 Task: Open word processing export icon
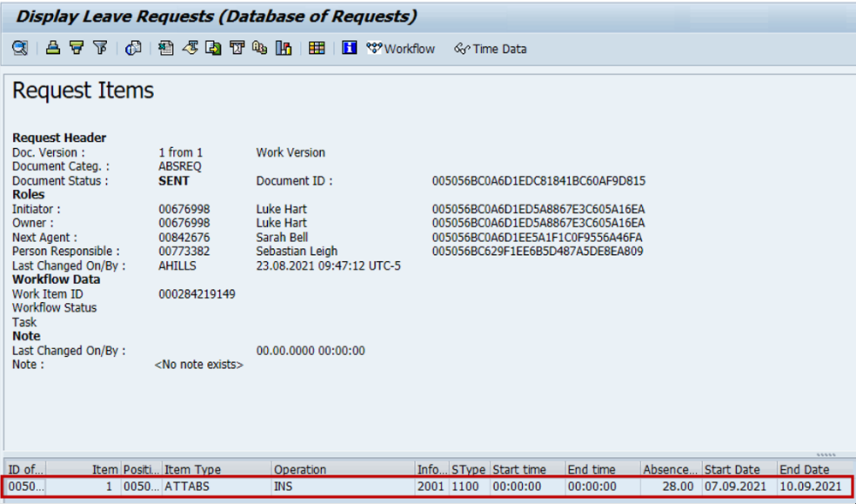pos(190,48)
